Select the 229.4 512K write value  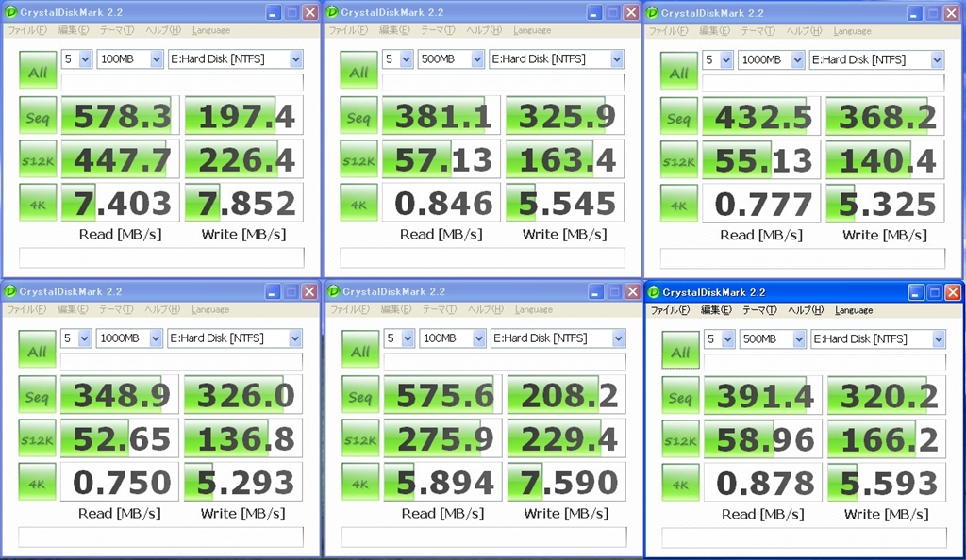click(x=567, y=438)
